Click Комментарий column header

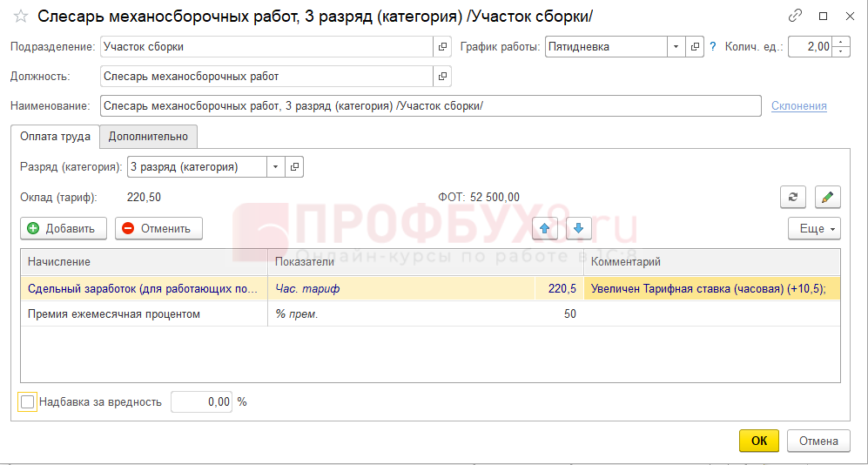(x=712, y=262)
